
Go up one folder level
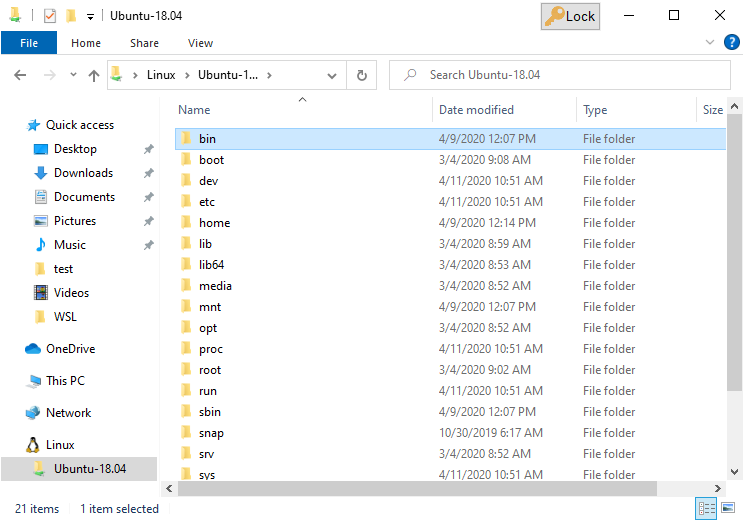pyautogui.click(x=94, y=75)
